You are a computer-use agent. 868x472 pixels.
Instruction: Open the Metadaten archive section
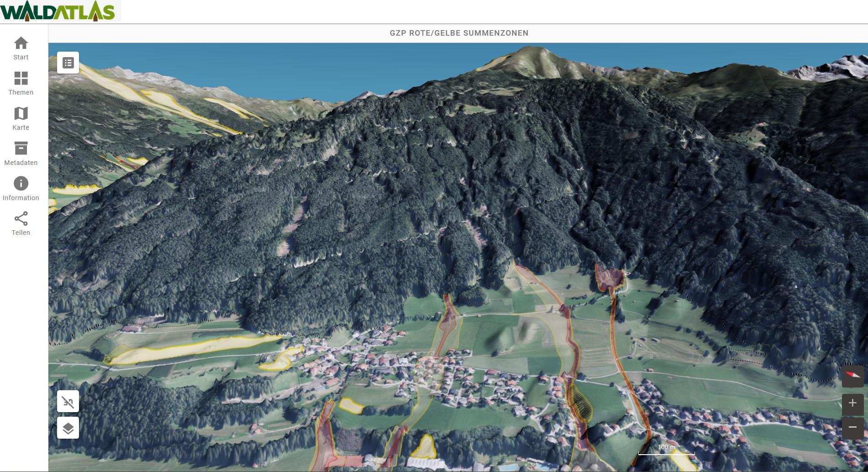tap(21, 154)
